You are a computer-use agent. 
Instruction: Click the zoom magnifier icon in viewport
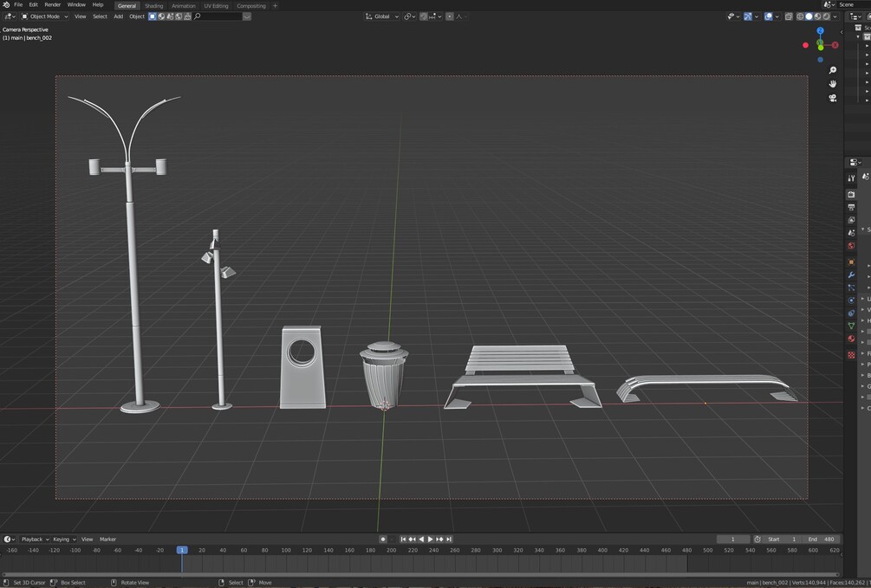pos(833,70)
